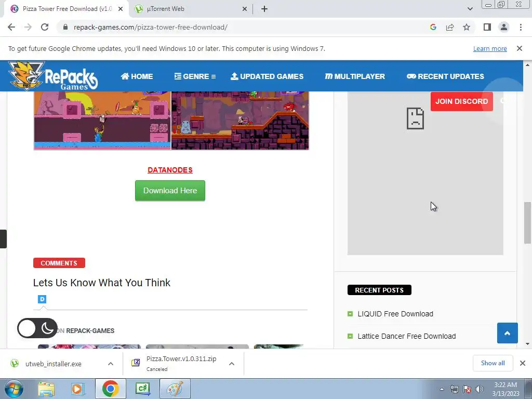The width and height of the screenshot is (532, 399).
Task: Open the Windows Start menu
Action: pos(14,389)
